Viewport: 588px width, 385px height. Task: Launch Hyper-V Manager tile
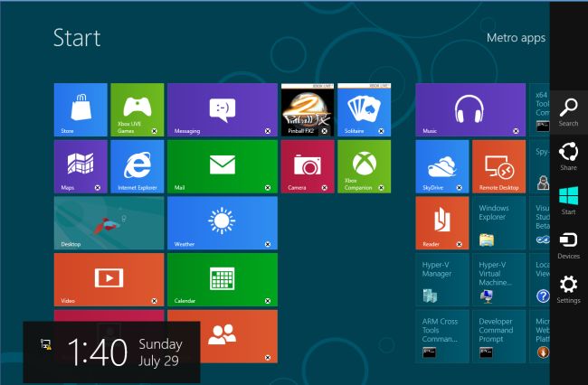442,280
